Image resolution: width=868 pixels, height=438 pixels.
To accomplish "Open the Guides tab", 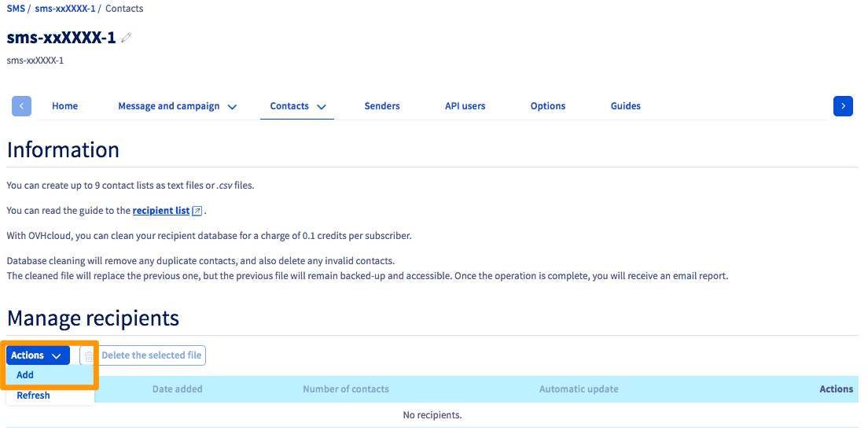I will click(x=625, y=106).
